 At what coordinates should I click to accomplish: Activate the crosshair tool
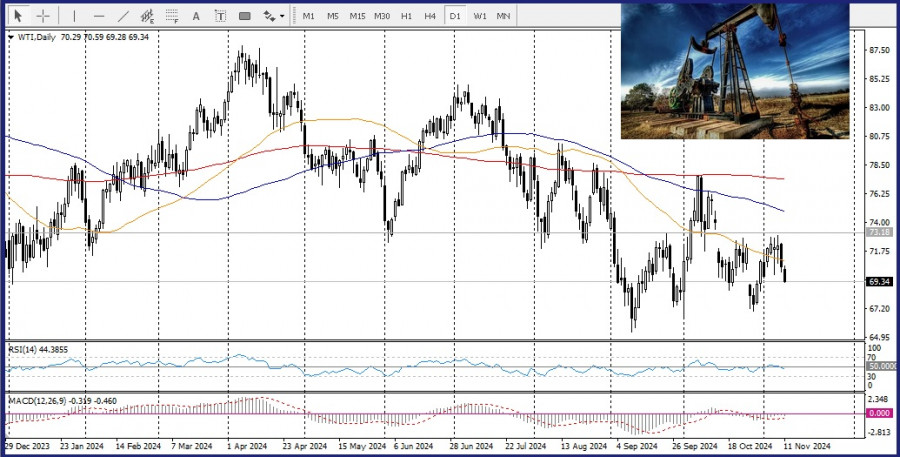pos(43,16)
